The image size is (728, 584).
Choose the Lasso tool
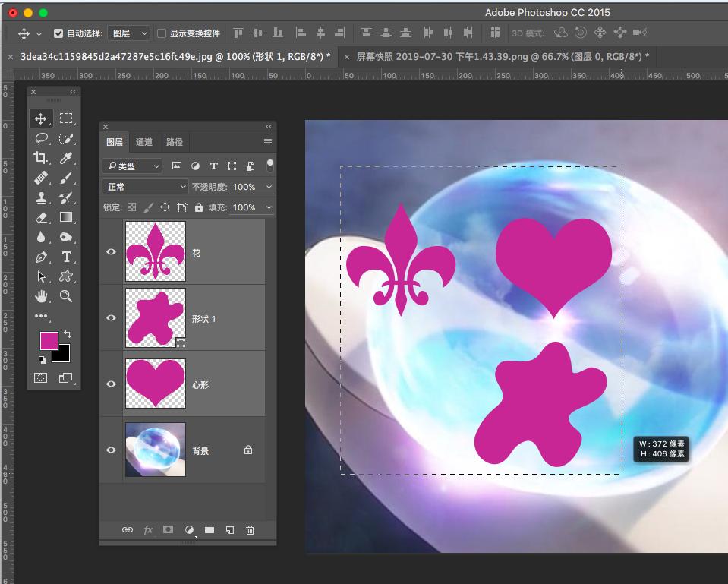point(41,138)
